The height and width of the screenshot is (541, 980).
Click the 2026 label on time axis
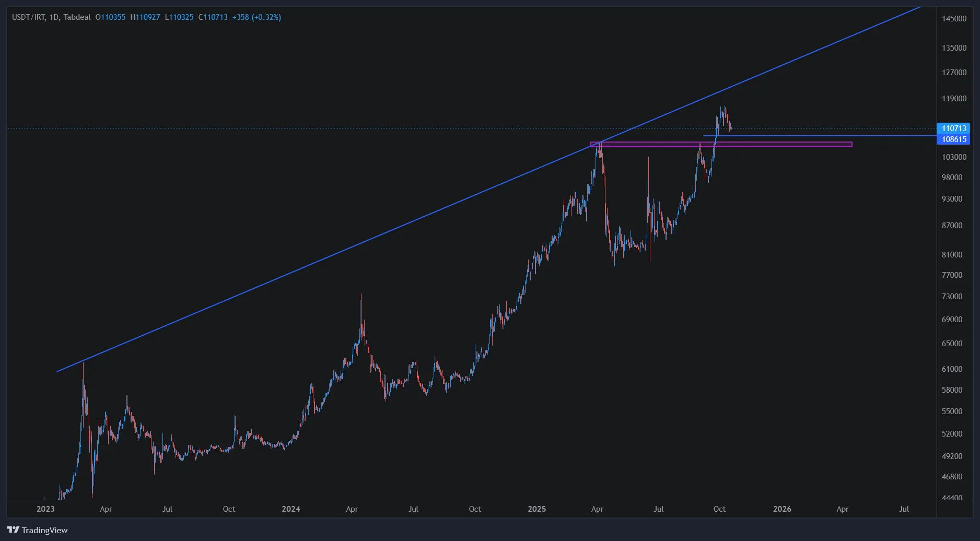[x=781, y=509]
